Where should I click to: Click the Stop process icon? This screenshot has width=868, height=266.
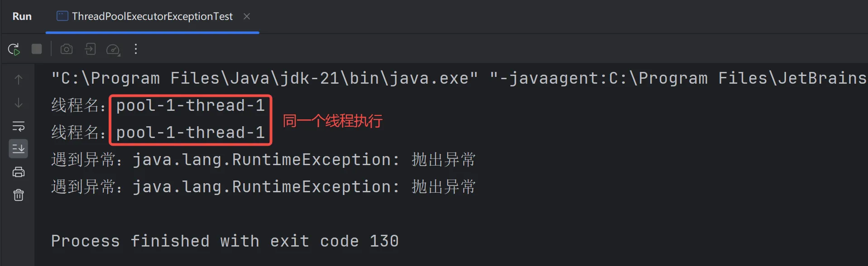[x=37, y=49]
